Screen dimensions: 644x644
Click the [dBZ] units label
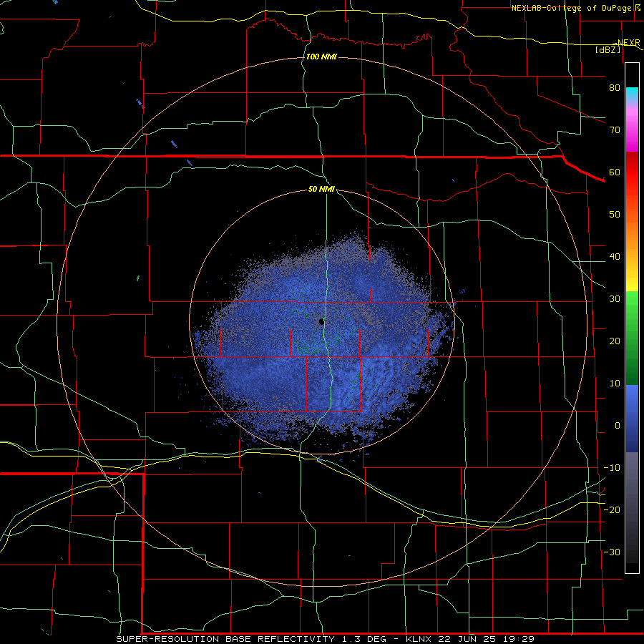[608, 49]
